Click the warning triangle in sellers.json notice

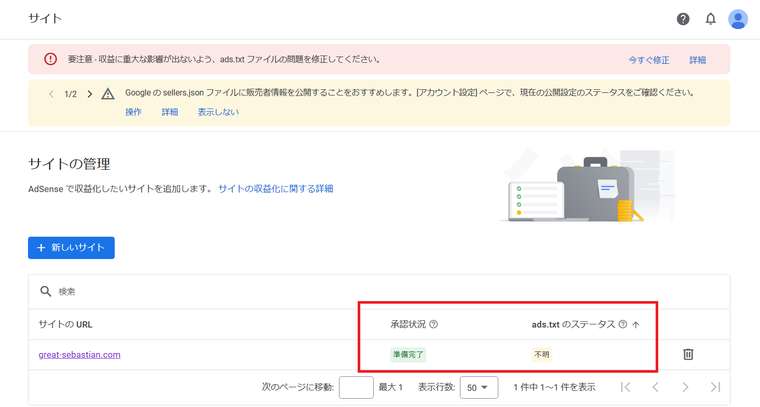pyautogui.click(x=108, y=94)
